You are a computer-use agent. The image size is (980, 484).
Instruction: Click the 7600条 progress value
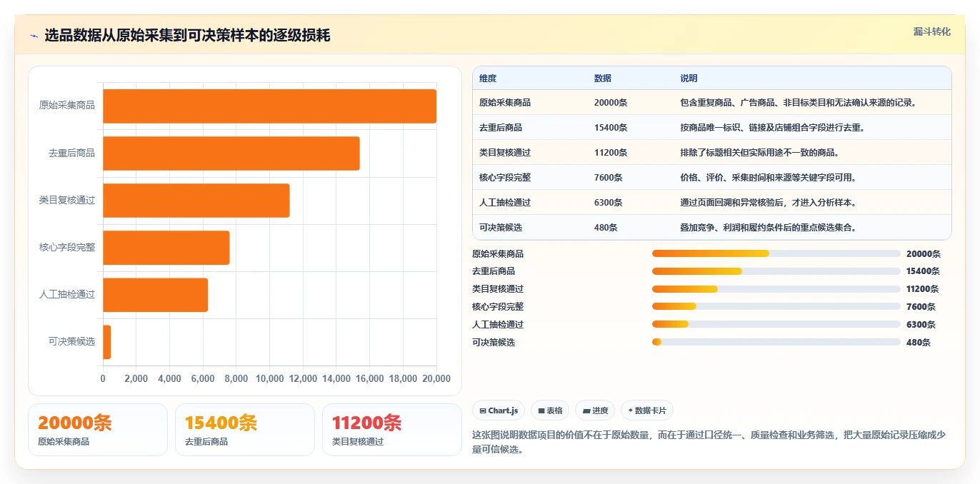click(921, 307)
